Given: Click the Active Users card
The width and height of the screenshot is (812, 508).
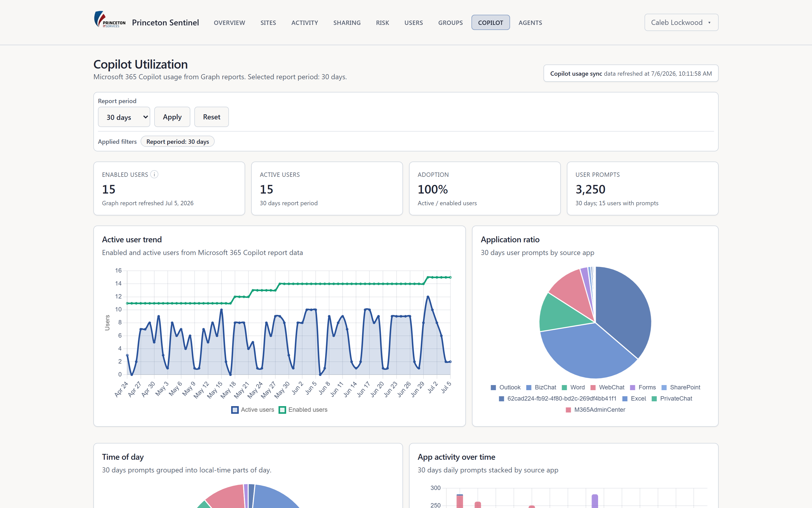Looking at the screenshot, I should coord(327,188).
